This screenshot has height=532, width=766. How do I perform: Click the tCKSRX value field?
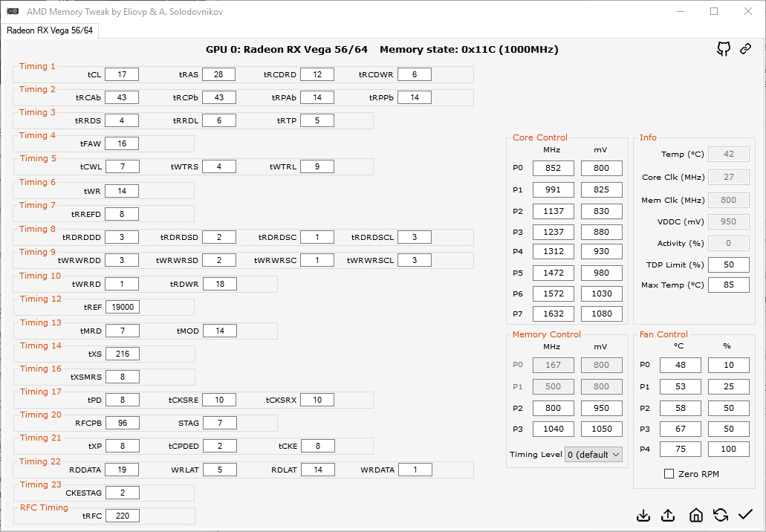317,400
